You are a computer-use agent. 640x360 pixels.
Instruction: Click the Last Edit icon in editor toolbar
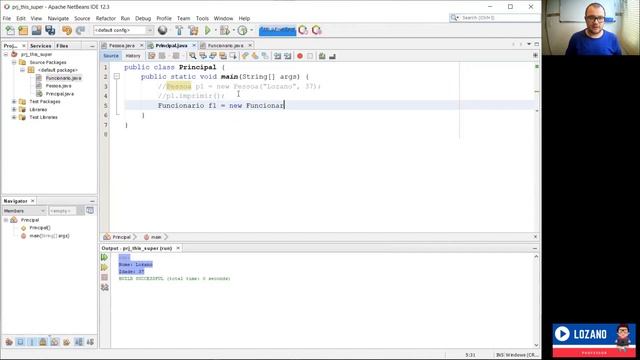[152, 56]
